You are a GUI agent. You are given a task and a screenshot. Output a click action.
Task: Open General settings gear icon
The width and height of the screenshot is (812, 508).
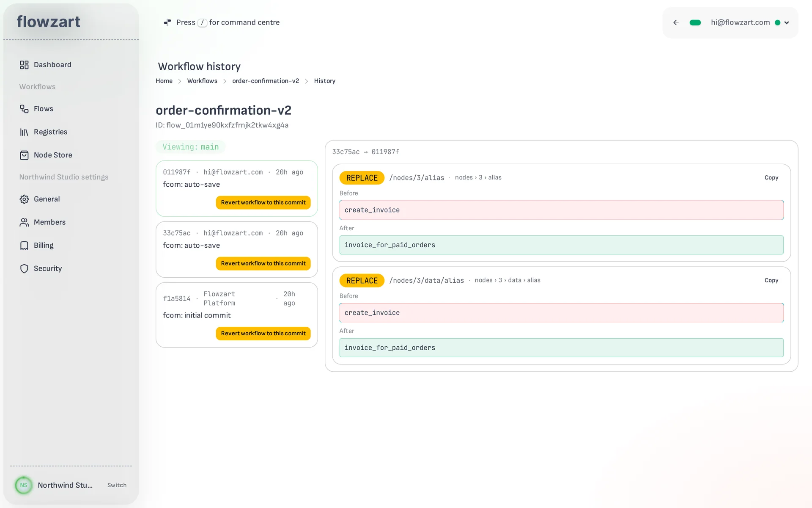click(24, 199)
